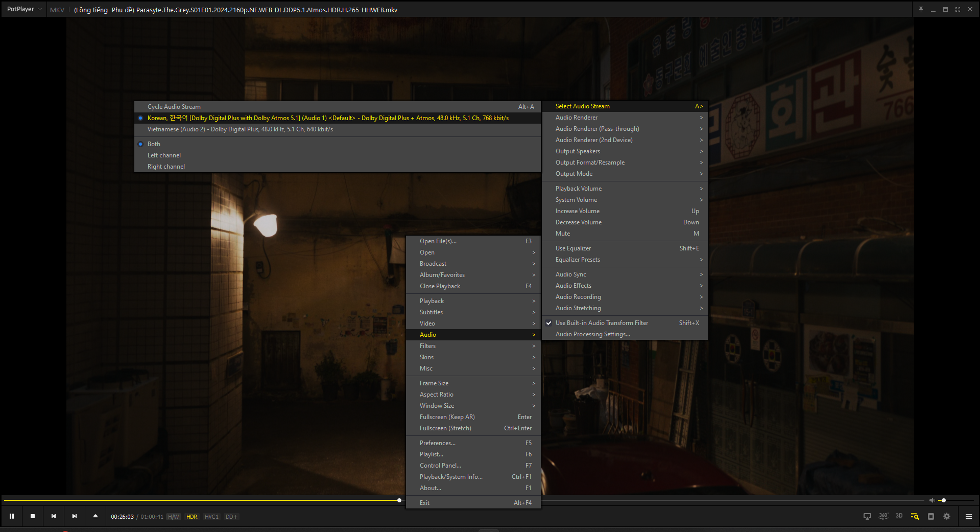
Task: Open Playlist...
Action: pyautogui.click(x=473, y=454)
